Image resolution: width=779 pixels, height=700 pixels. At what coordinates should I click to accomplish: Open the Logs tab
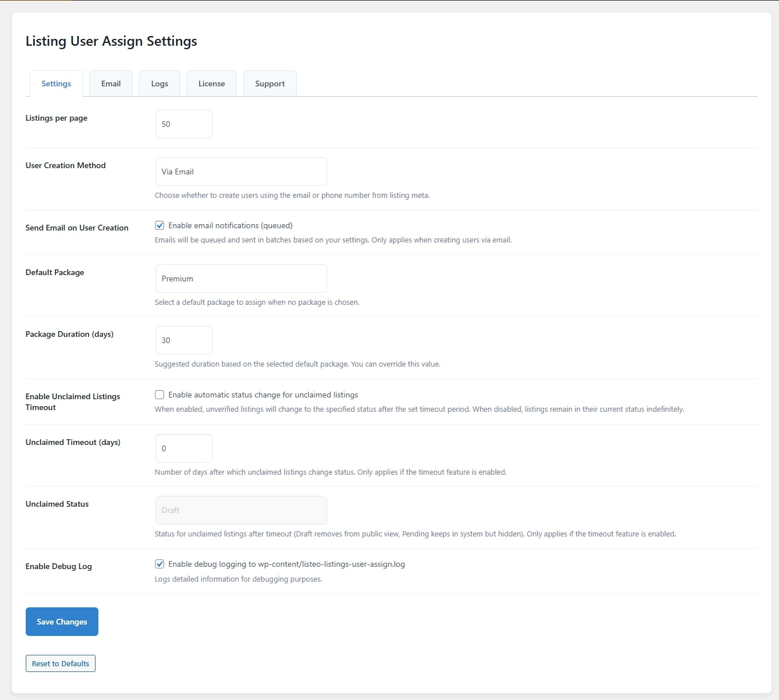[x=160, y=83]
